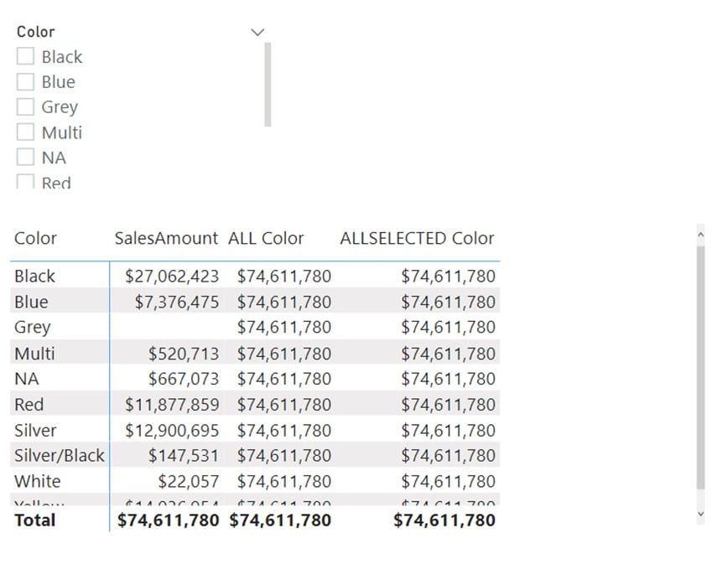Click the slicer vertical scrollbar thumb

tap(268, 85)
